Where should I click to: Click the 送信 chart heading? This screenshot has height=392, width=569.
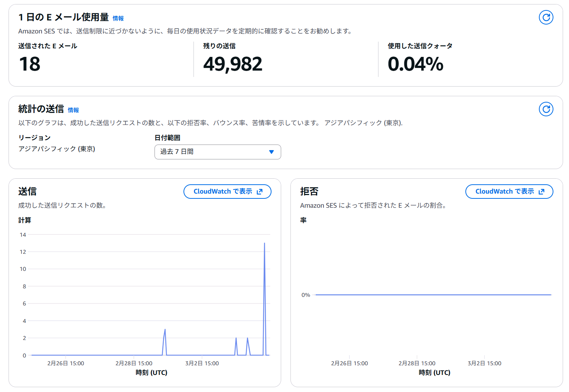click(x=27, y=191)
